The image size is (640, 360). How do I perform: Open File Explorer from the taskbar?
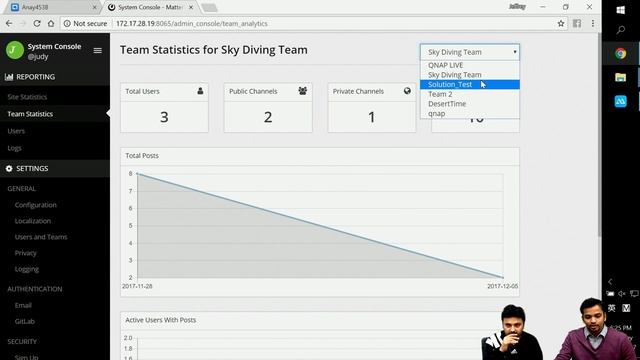pos(621,77)
